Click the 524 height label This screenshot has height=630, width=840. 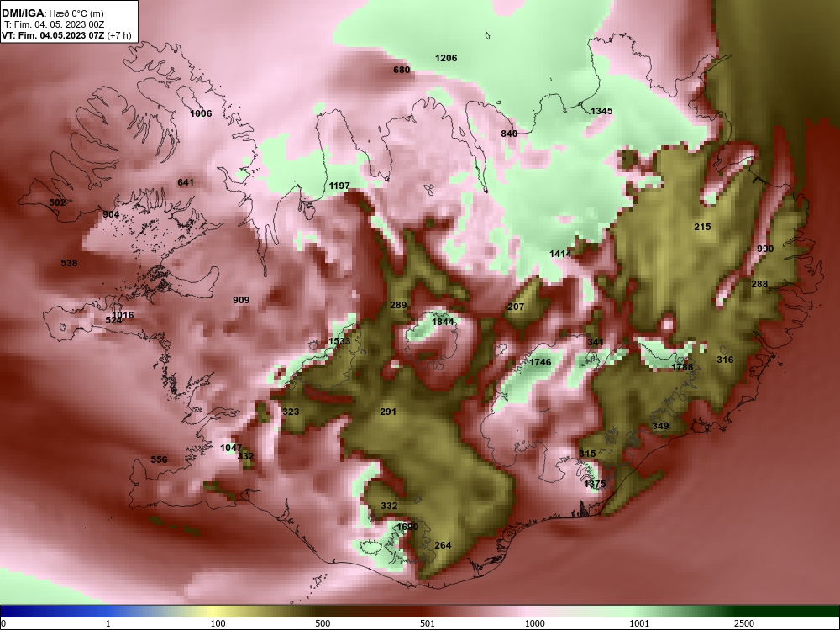[x=113, y=320]
